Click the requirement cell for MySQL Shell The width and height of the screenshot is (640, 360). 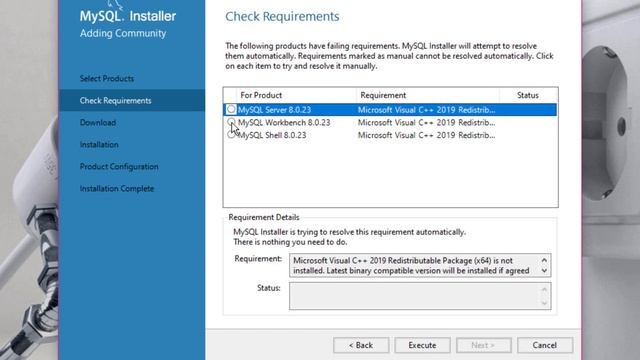(427, 135)
